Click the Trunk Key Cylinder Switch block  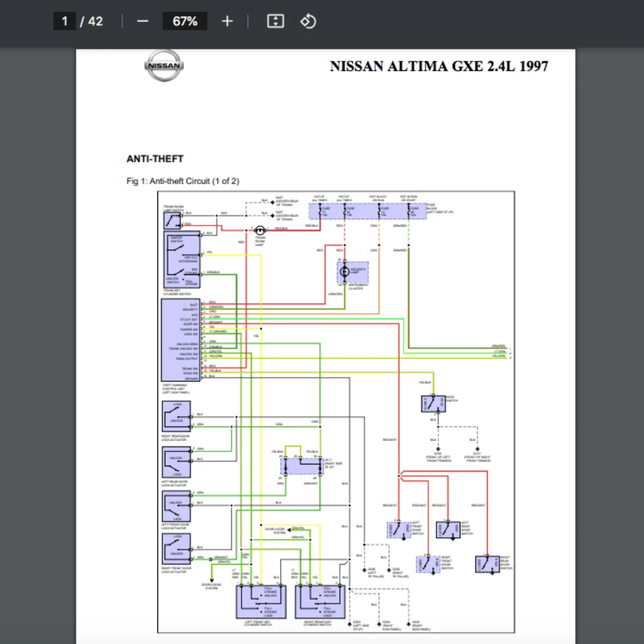click(x=182, y=259)
